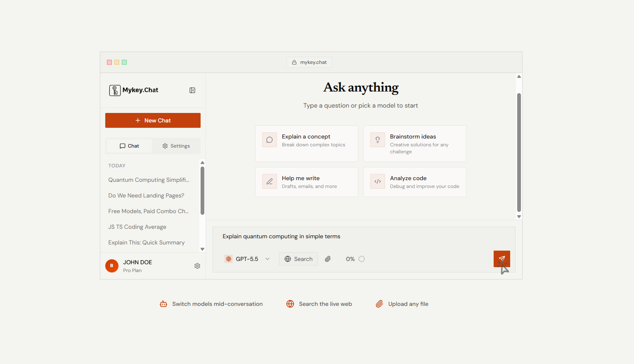The height and width of the screenshot is (364, 634).
Task: Choose the Brainstorm ideas card
Action: tap(415, 143)
